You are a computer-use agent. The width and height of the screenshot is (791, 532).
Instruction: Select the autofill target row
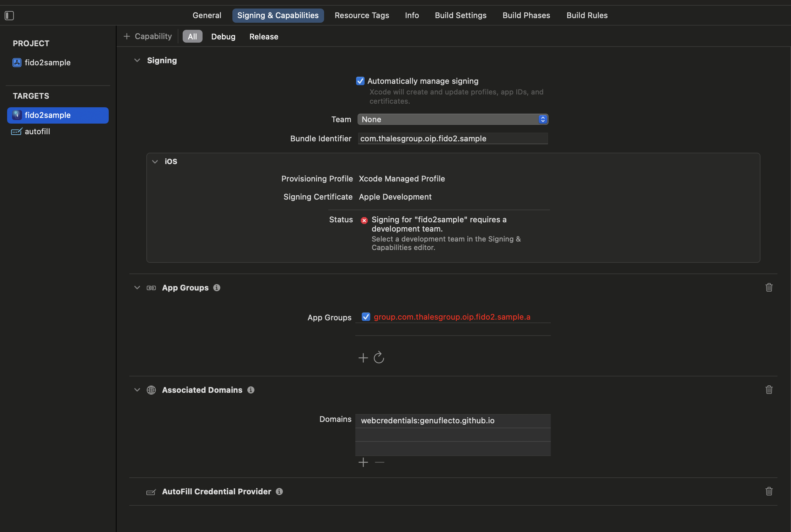pos(58,131)
